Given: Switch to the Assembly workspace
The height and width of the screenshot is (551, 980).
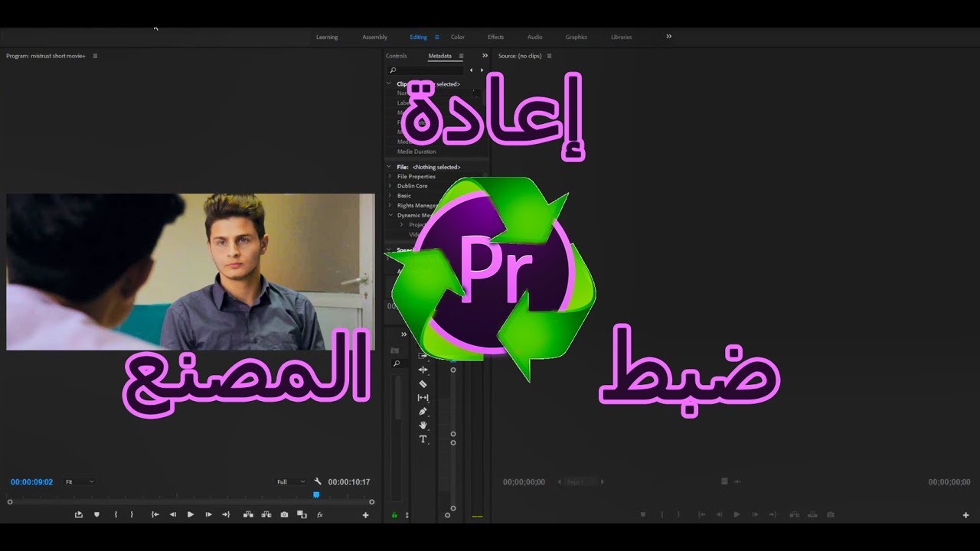Looking at the screenshot, I should pos(374,37).
